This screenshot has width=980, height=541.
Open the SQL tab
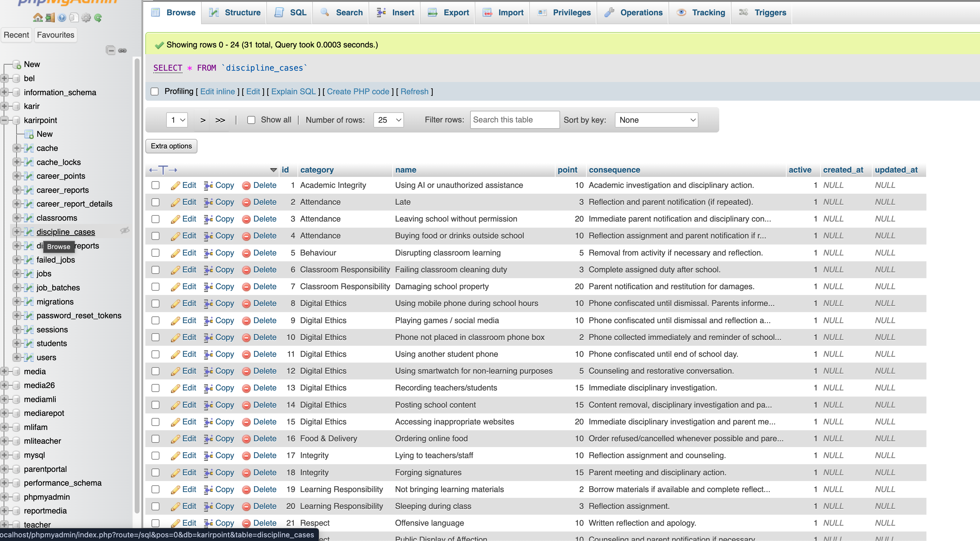coord(290,13)
